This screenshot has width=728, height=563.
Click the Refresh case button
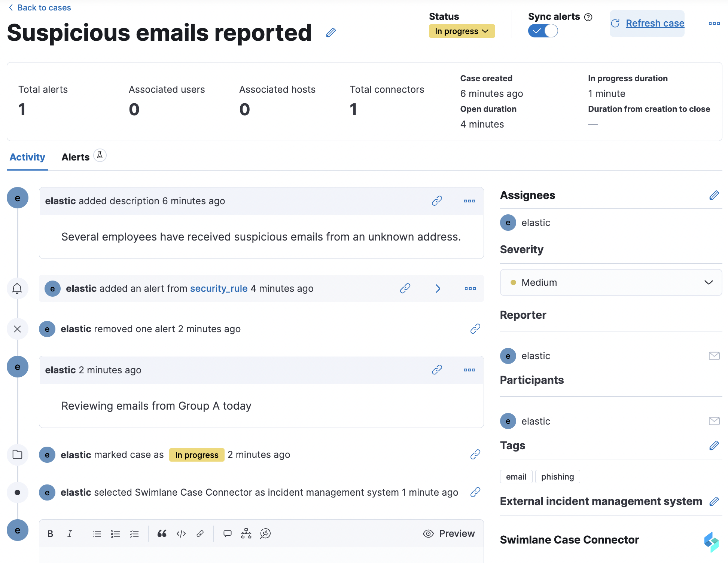coord(648,23)
